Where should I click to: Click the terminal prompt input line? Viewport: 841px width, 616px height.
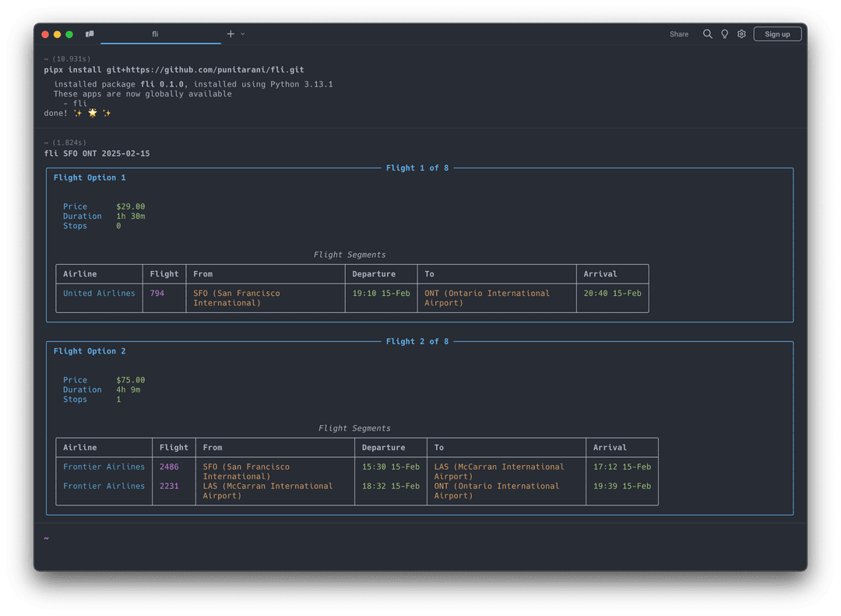[420, 538]
